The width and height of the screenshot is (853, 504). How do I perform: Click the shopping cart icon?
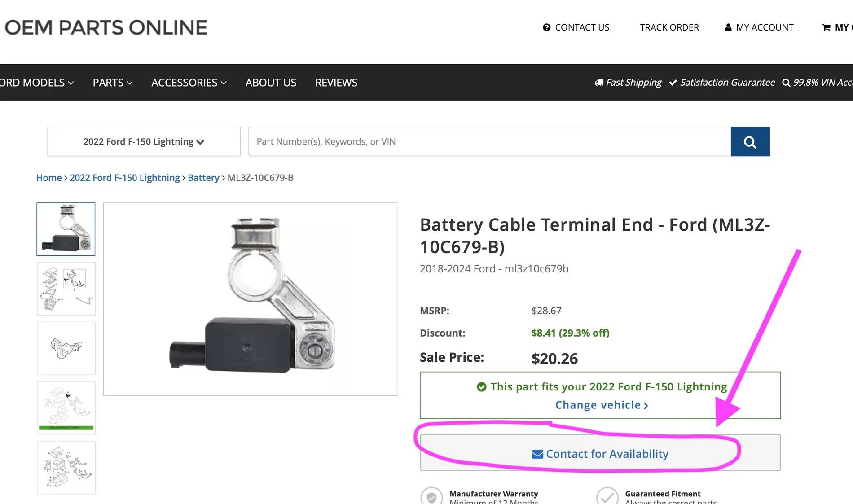pos(826,27)
